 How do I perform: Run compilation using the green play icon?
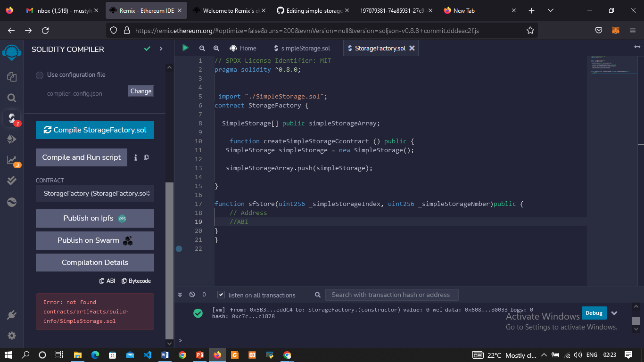click(x=185, y=48)
